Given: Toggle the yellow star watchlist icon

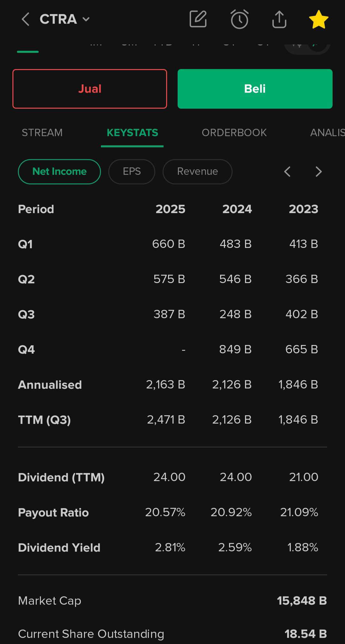Looking at the screenshot, I should click(x=318, y=19).
